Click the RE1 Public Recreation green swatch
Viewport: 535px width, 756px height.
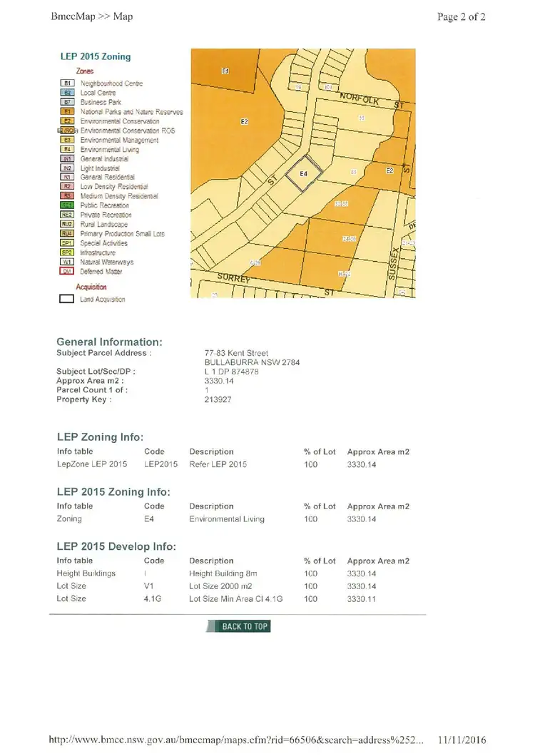tap(67, 205)
